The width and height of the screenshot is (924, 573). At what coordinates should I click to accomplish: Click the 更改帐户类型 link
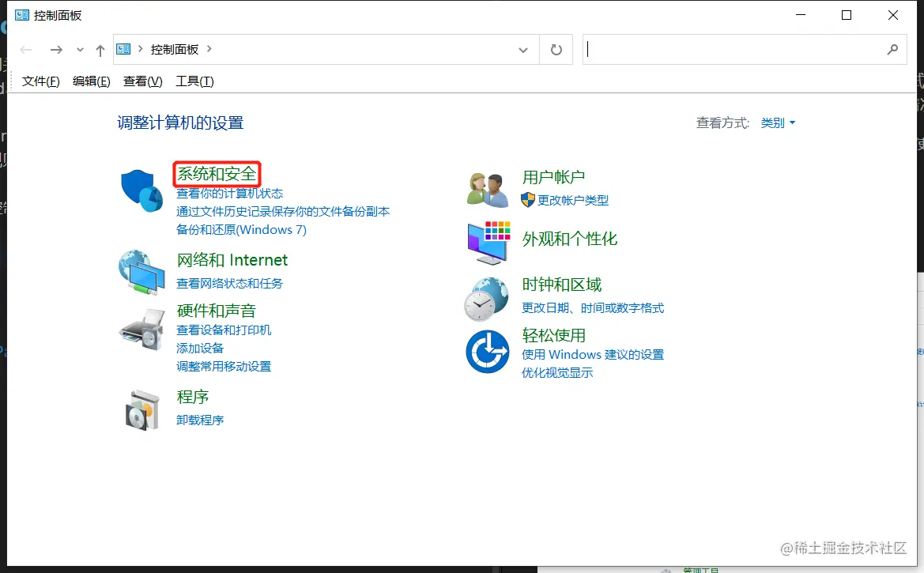pos(572,201)
